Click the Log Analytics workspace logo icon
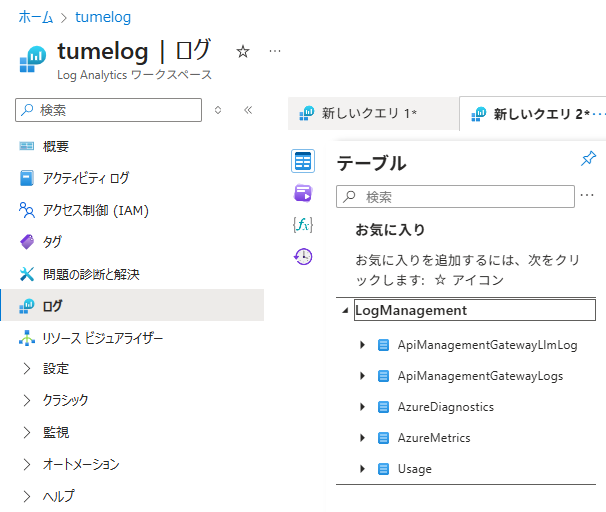Viewport: 606px width, 512px height. (33, 59)
